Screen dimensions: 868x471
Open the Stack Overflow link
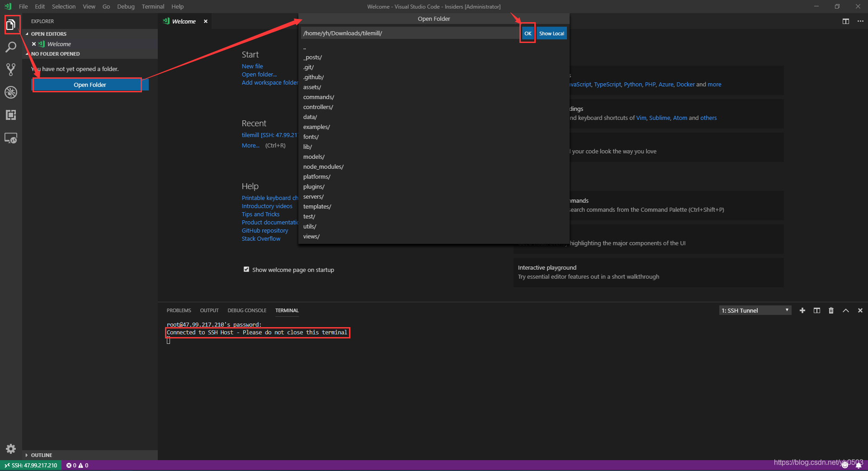point(261,238)
